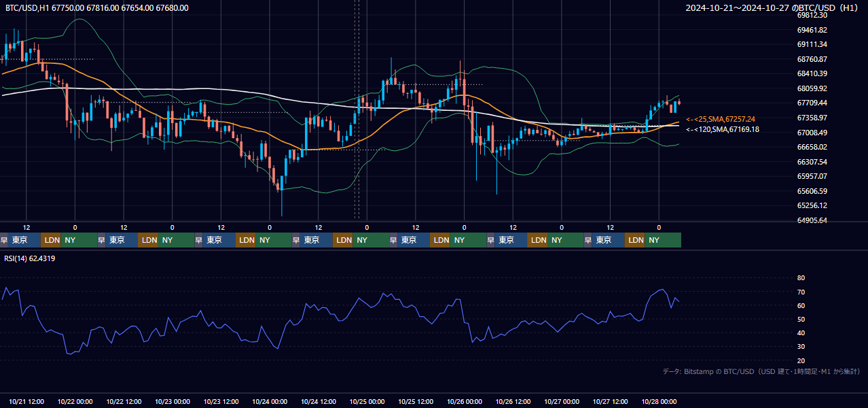Click price axis label 66658.02

point(812,147)
